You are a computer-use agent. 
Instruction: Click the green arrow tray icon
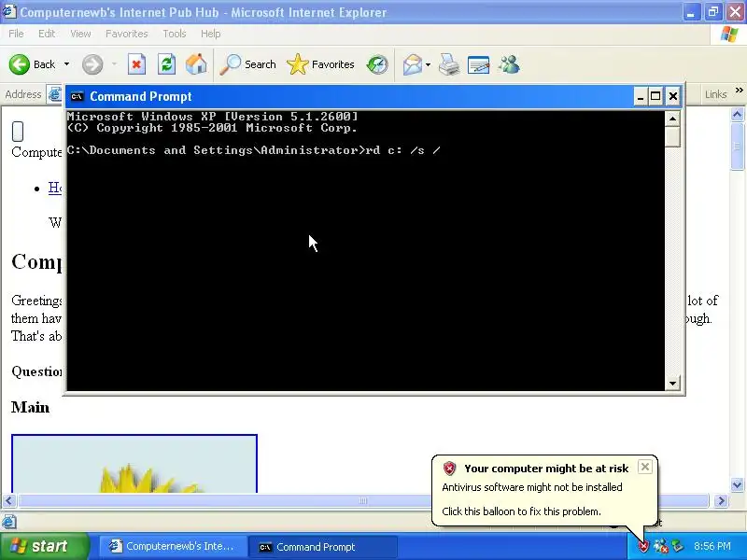tap(677, 547)
